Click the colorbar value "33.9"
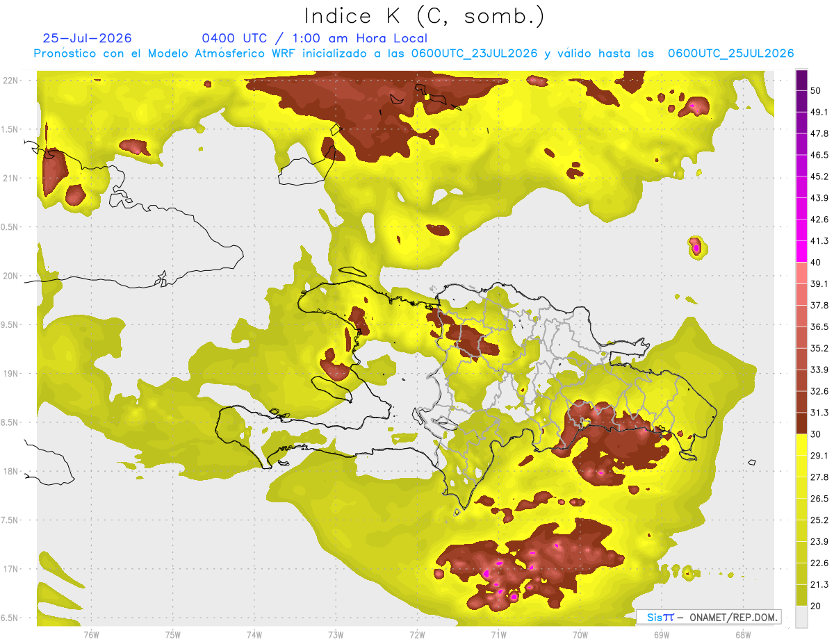The image size is (834, 644). pos(819,369)
